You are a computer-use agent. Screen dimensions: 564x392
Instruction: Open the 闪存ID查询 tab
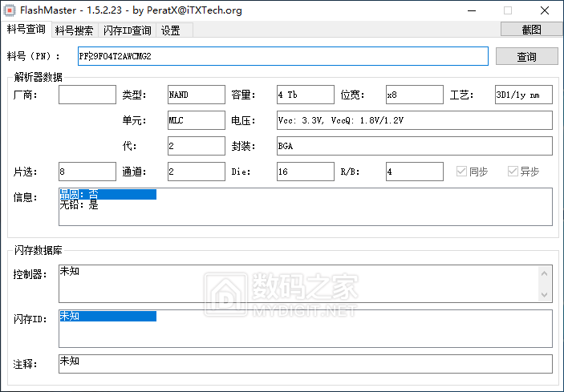(127, 30)
